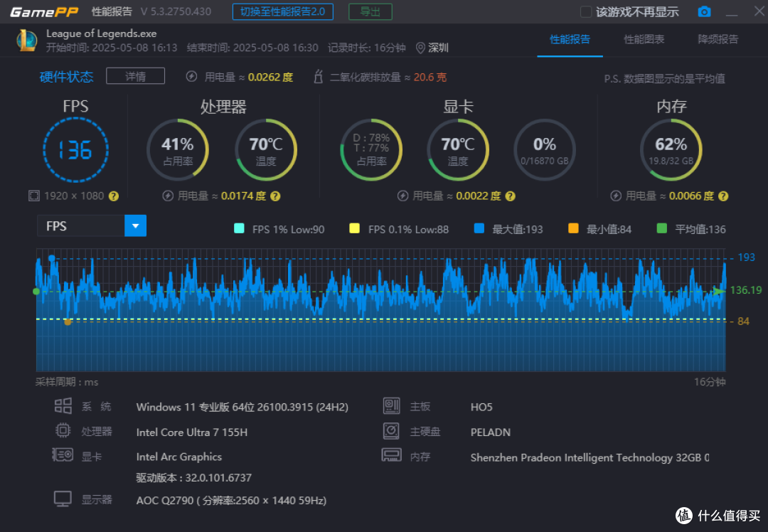
Task: Click the CPU chip icon beside 处理器 row
Action: (x=63, y=430)
